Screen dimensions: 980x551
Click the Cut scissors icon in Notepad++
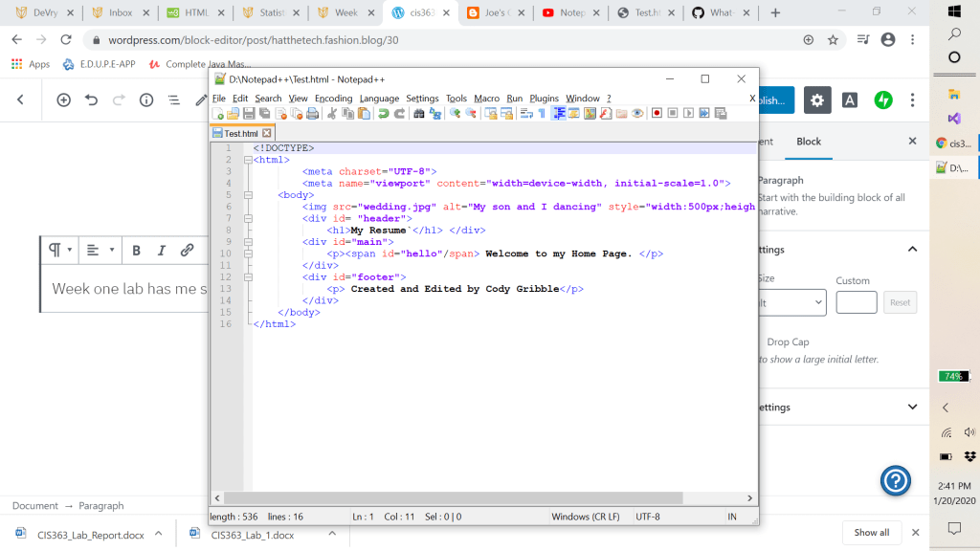pyautogui.click(x=332, y=114)
